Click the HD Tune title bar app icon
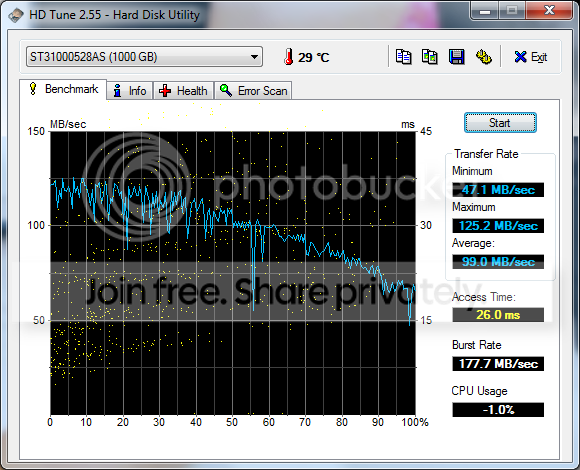Screen dimensions: 580x470 [16, 15]
